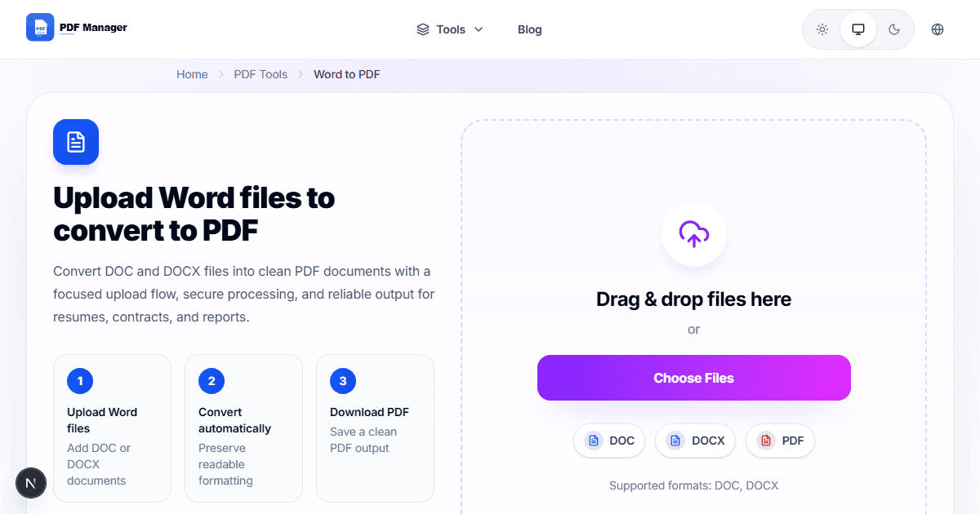Click the PDF format chip

(x=780, y=441)
